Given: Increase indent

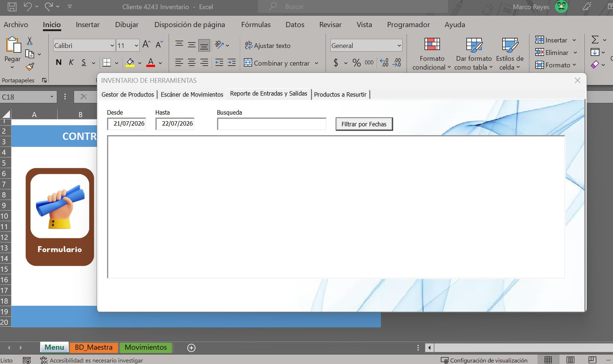Looking at the screenshot, I should pos(232,63).
